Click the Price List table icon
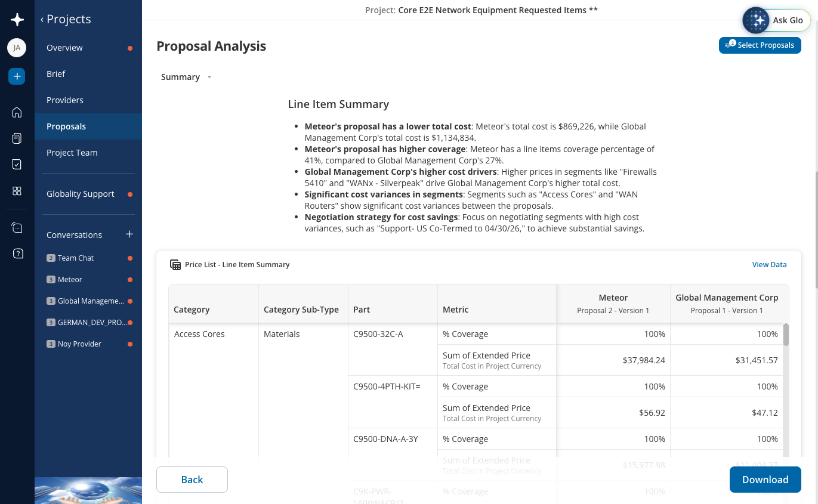 175,265
